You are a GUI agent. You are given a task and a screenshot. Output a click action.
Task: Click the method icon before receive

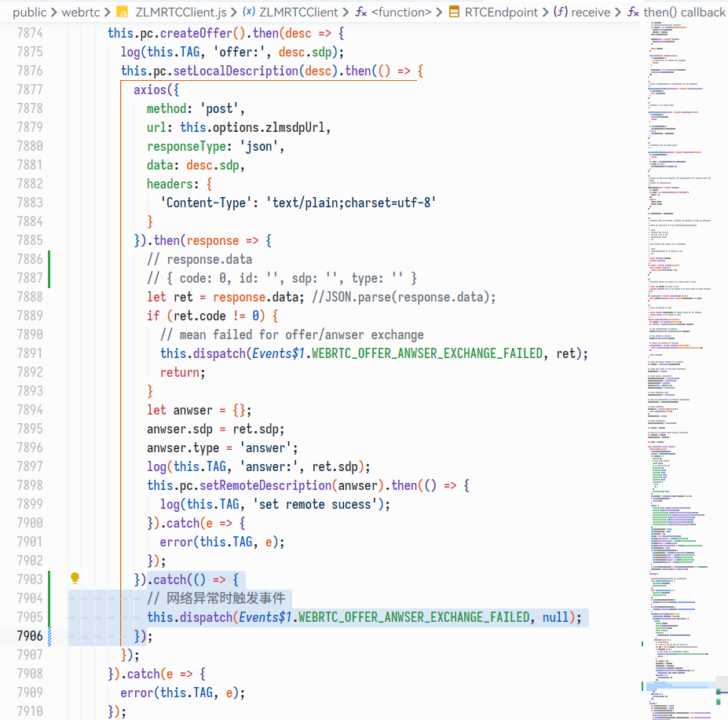click(561, 12)
